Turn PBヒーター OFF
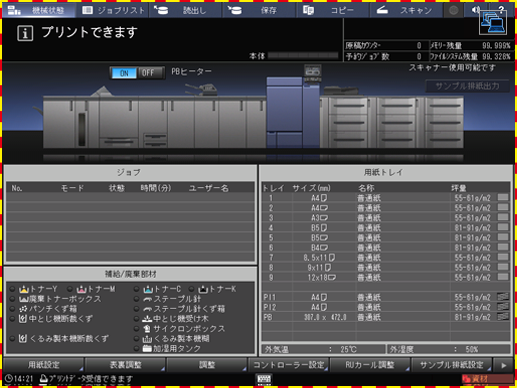Viewport: 517px width, 388px height. [x=149, y=73]
